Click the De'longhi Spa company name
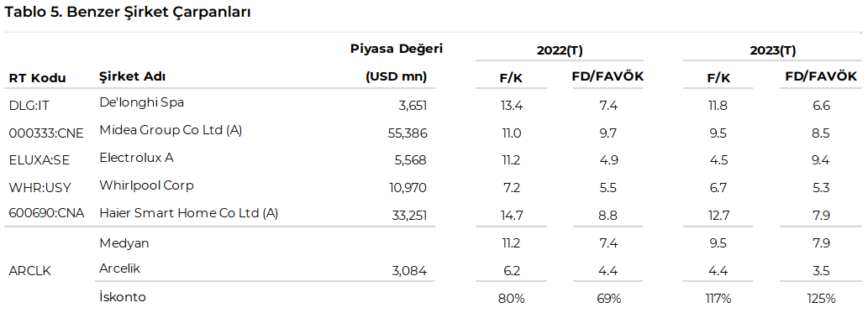 pos(142,102)
